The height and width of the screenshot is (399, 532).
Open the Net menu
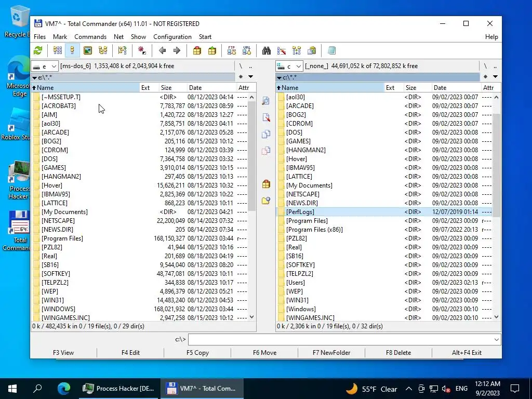click(119, 37)
